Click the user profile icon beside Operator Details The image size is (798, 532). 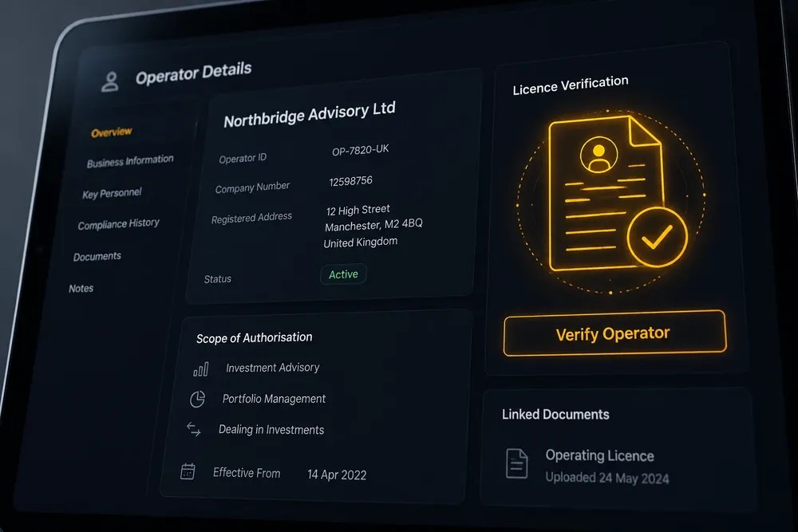click(109, 81)
